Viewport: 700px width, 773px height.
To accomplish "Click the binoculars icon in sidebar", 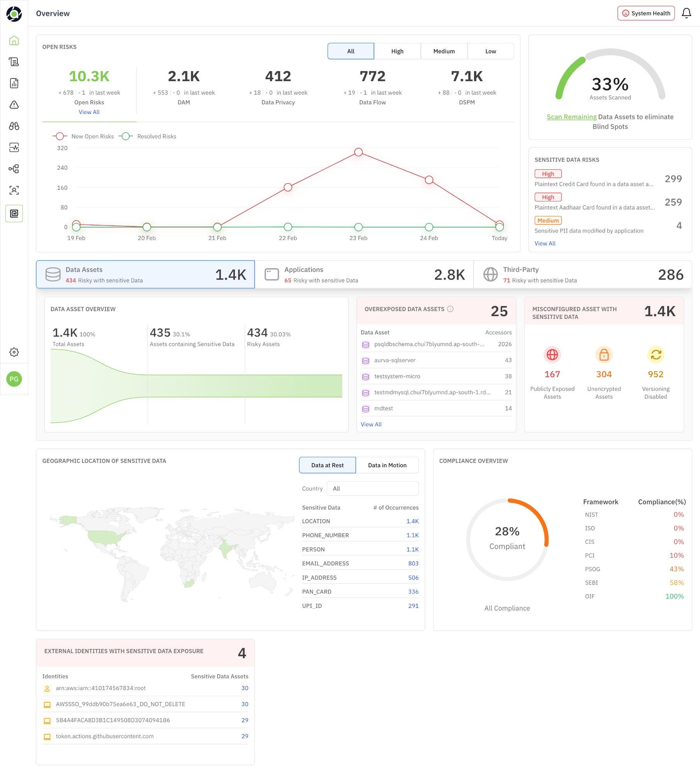I will [x=14, y=126].
